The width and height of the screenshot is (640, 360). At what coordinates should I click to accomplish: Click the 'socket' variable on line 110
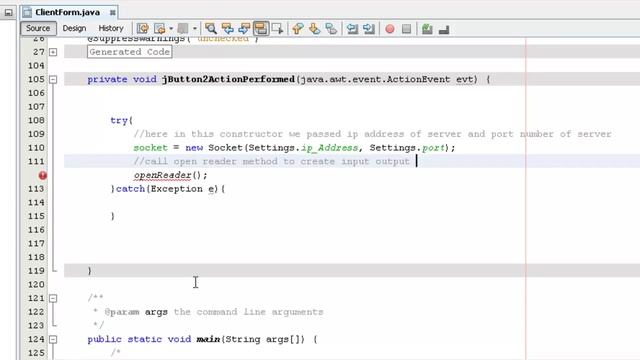(151, 148)
